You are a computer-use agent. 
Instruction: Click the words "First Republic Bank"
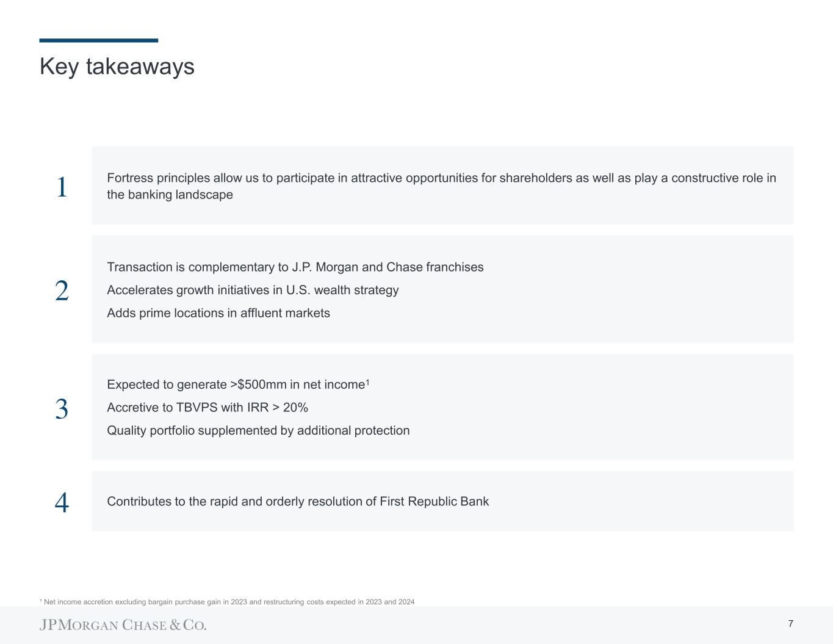tap(434, 502)
